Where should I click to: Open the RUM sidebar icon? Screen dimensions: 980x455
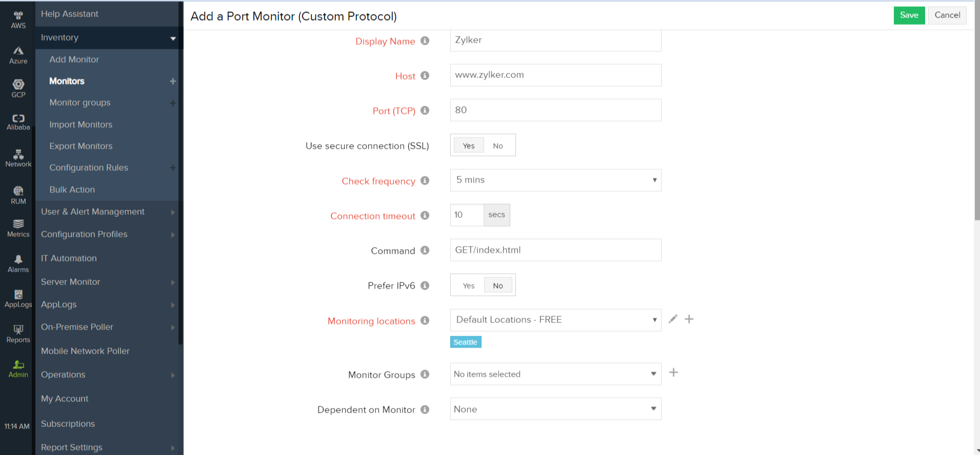point(18,195)
